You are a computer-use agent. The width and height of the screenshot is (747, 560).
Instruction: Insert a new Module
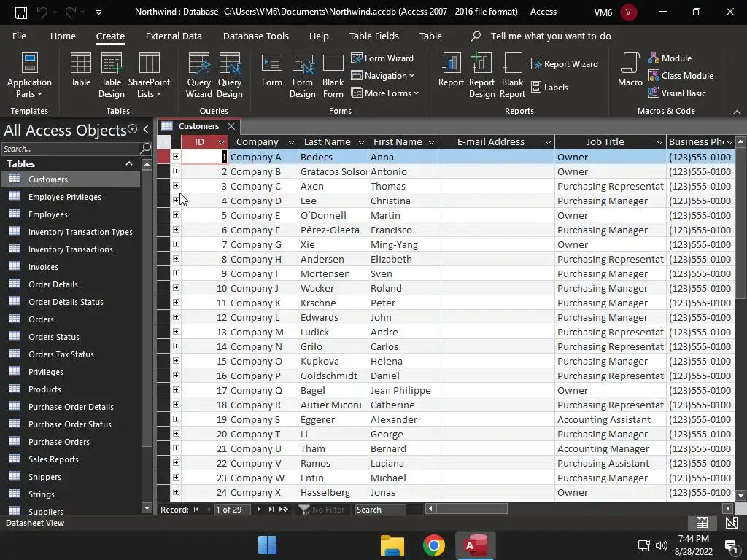[670, 58]
